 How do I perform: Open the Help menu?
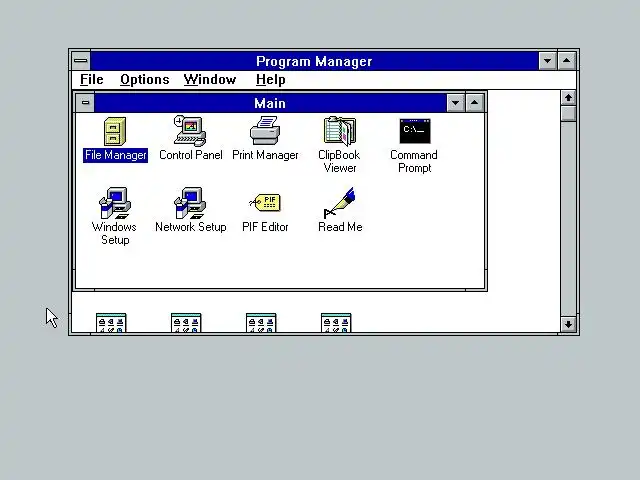pos(270,80)
